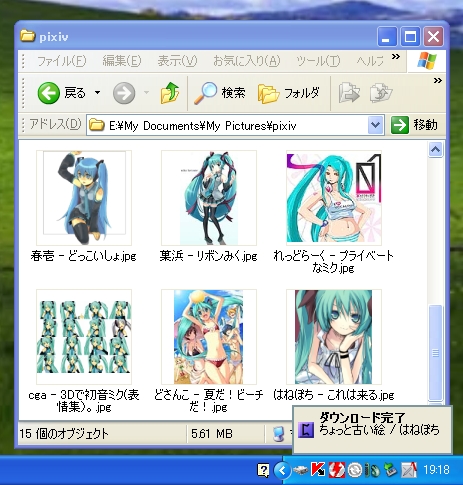463x485 pixels.
Task: Click the Safely Remove Hardware tray icon
Action: pyautogui.click(x=300, y=470)
